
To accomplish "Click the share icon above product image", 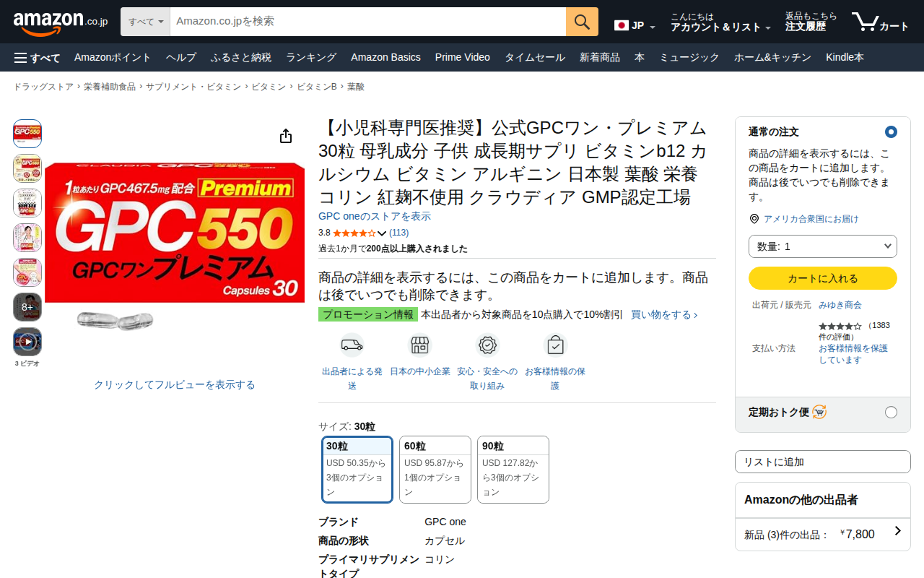I will (286, 136).
